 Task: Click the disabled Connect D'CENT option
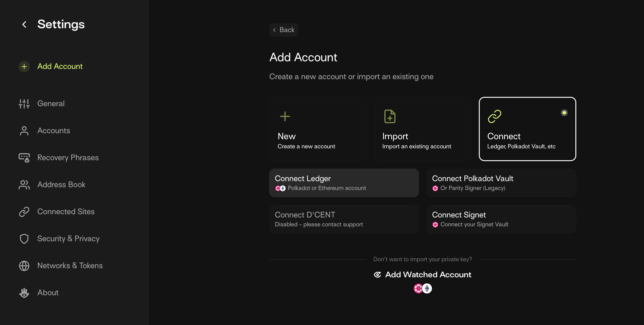[x=344, y=219]
